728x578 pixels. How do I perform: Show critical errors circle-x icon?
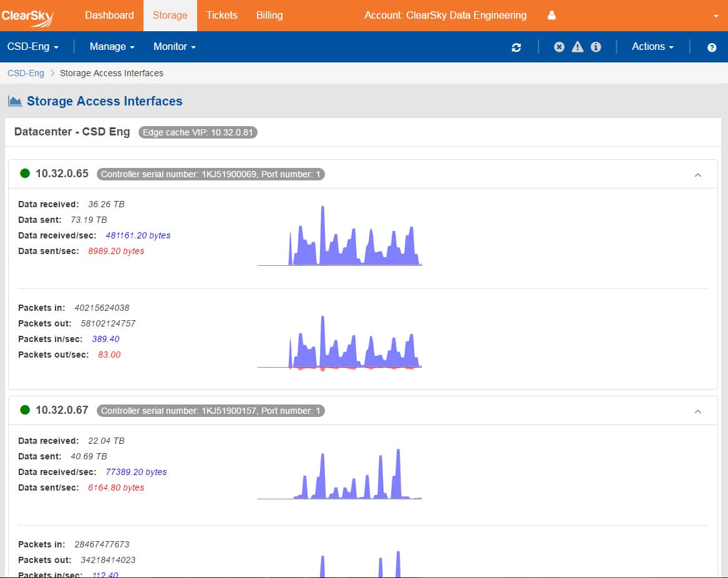[x=559, y=47]
